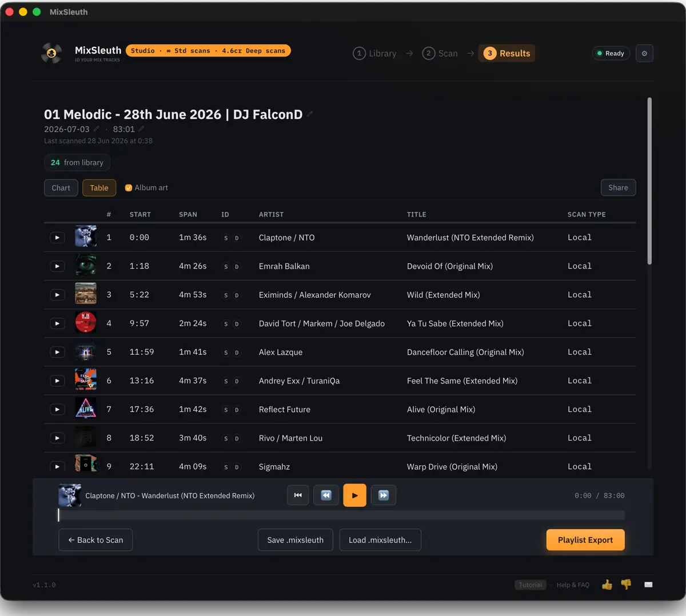Click the S badge for Emrah Balkan row

click(226, 266)
